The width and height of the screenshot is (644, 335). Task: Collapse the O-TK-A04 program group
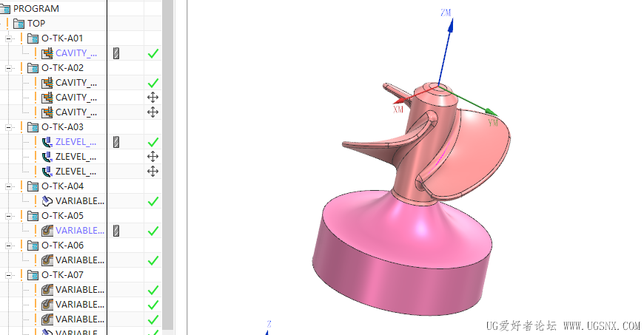(8, 186)
